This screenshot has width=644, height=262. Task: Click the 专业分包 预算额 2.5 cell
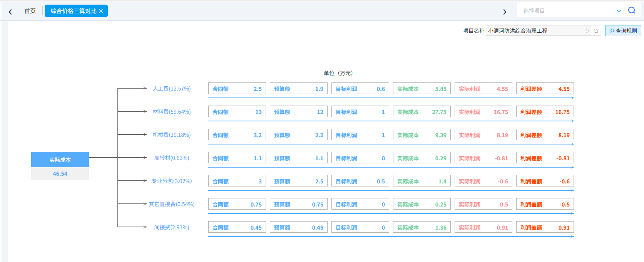click(299, 181)
